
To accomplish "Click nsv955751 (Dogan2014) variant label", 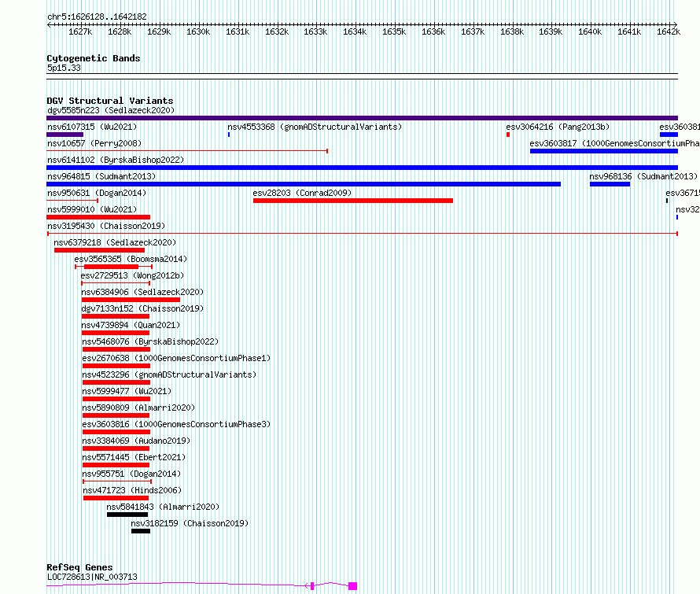I will pyautogui.click(x=131, y=474).
